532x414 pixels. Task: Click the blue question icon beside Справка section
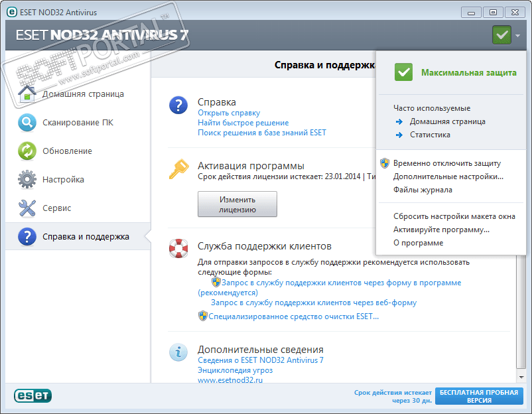click(178, 105)
